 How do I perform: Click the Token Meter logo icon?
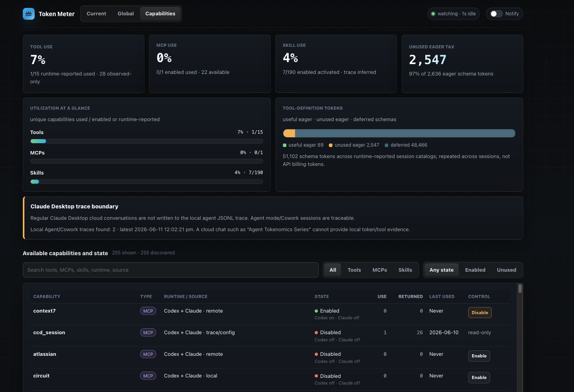(x=29, y=14)
